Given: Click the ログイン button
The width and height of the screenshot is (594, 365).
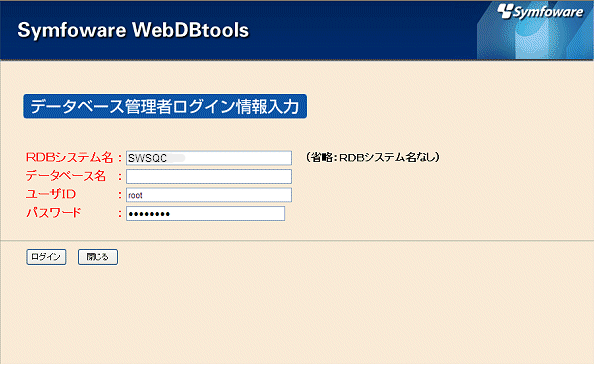Looking at the screenshot, I should pyautogui.click(x=46, y=257).
